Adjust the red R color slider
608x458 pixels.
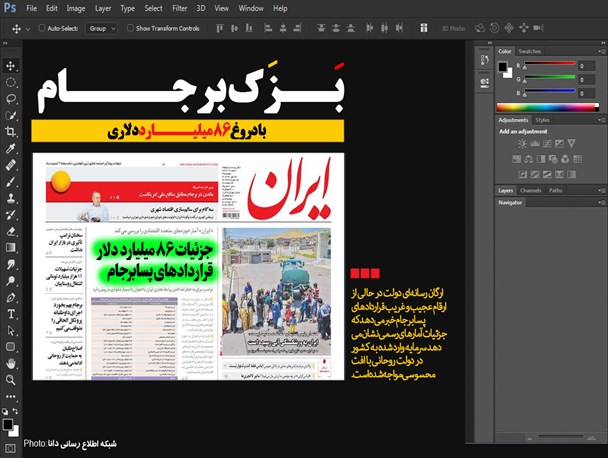pos(549,64)
